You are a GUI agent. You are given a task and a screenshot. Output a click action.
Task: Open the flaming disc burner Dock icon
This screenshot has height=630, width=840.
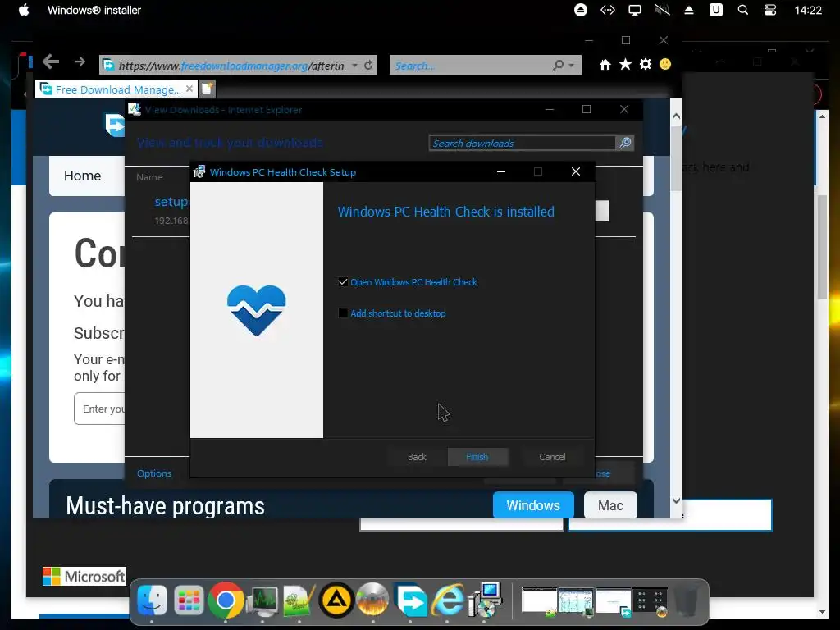coord(373,600)
